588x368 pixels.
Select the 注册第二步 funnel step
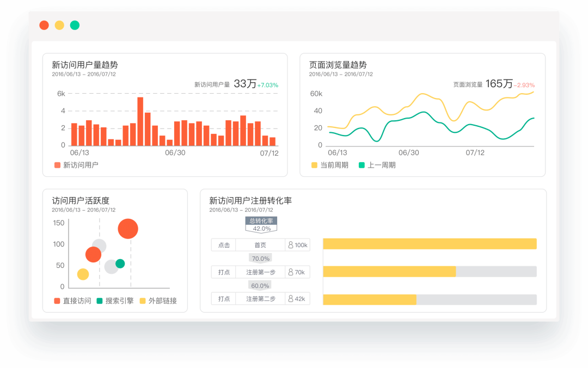[260, 299]
